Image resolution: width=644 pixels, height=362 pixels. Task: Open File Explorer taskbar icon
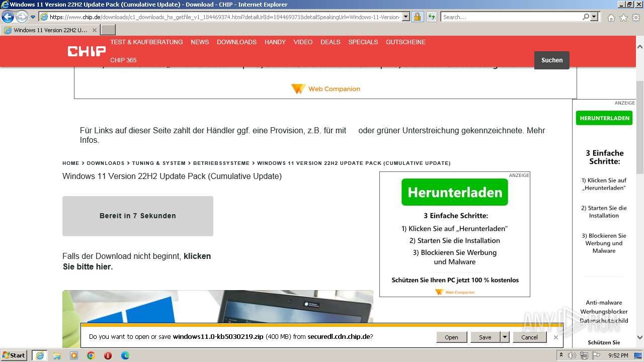pos(57,355)
